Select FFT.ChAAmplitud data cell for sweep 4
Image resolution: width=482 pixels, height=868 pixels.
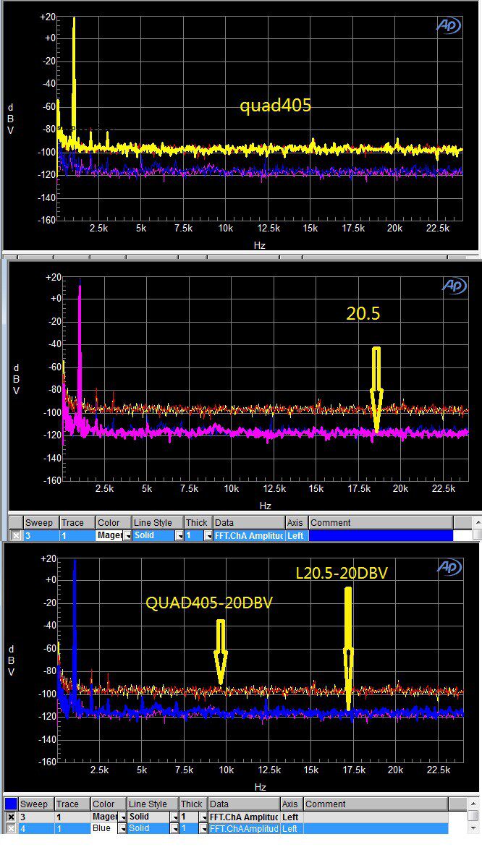pyautogui.click(x=244, y=827)
